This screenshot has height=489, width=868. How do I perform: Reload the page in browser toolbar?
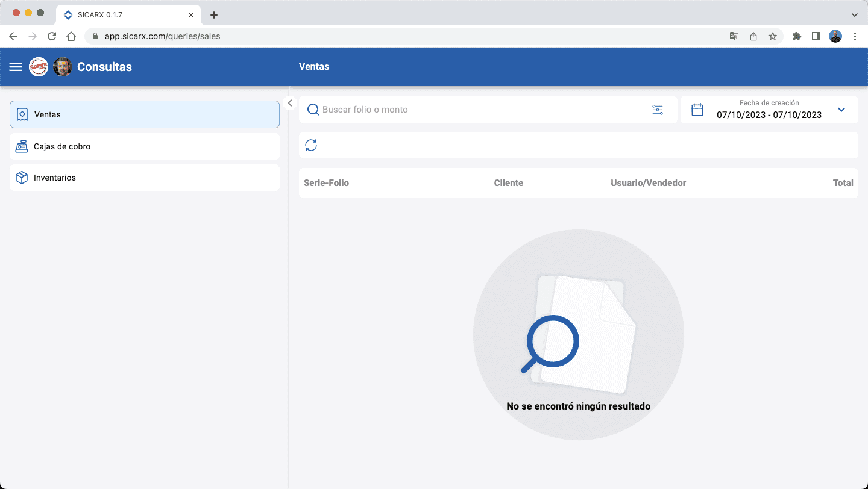tap(52, 36)
